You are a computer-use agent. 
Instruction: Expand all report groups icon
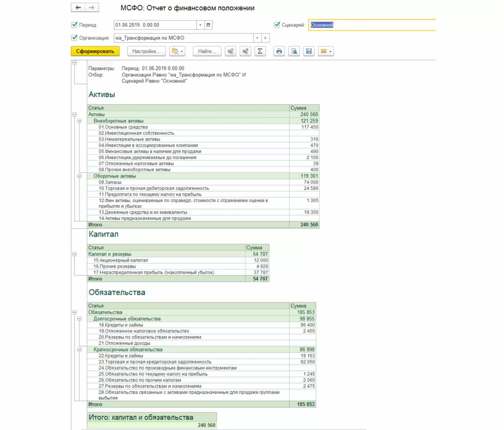click(245, 51)
